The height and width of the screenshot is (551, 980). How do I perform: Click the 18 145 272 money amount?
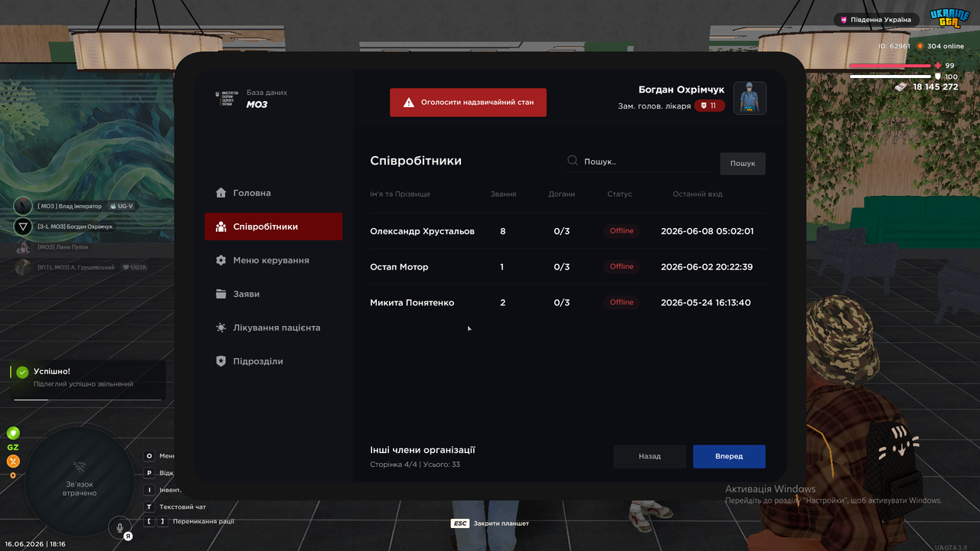(935, 87)
